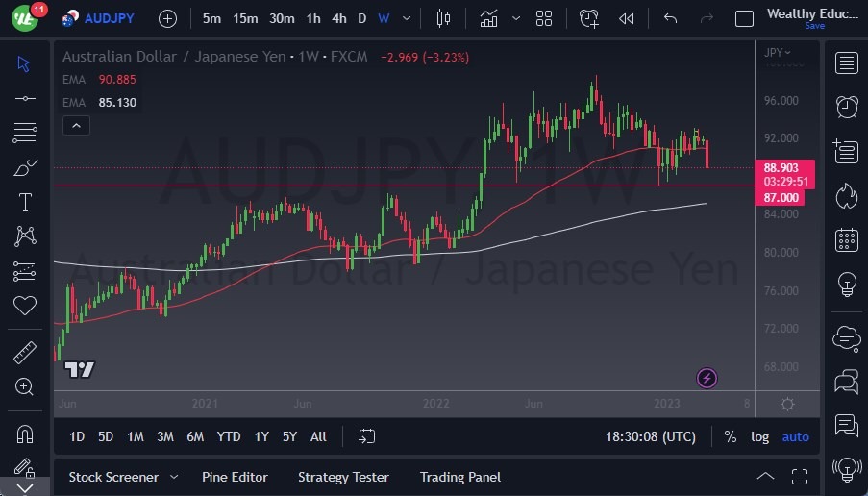Open the Watchlist panel icon
This screenshot has width=868, height=496.
(x=847, y=63)
